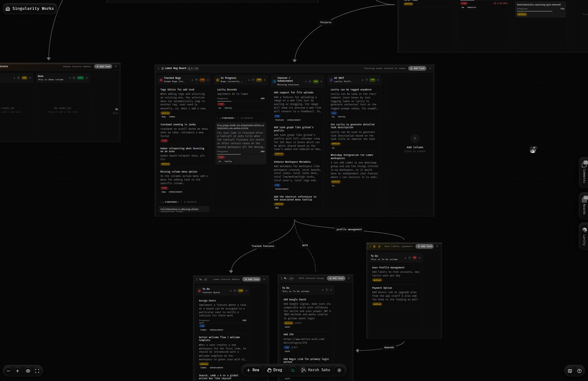Open the trackpad zooming is janky card

click(x=184, y=133)
